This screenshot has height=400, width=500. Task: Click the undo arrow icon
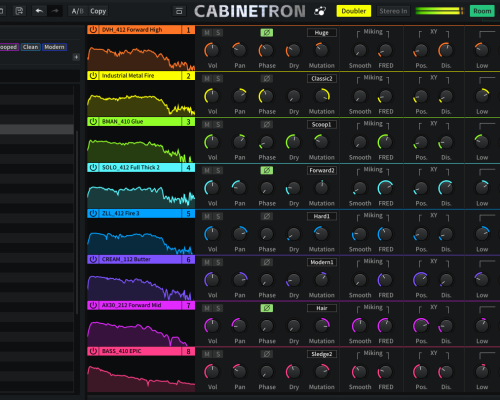39,11
